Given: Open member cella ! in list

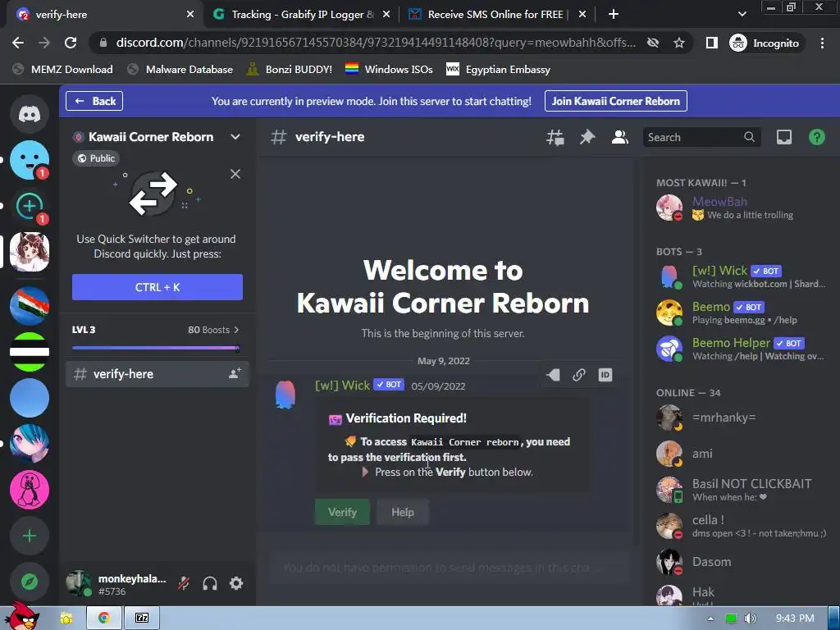Looking at the screenshot, I should (742, 526).
